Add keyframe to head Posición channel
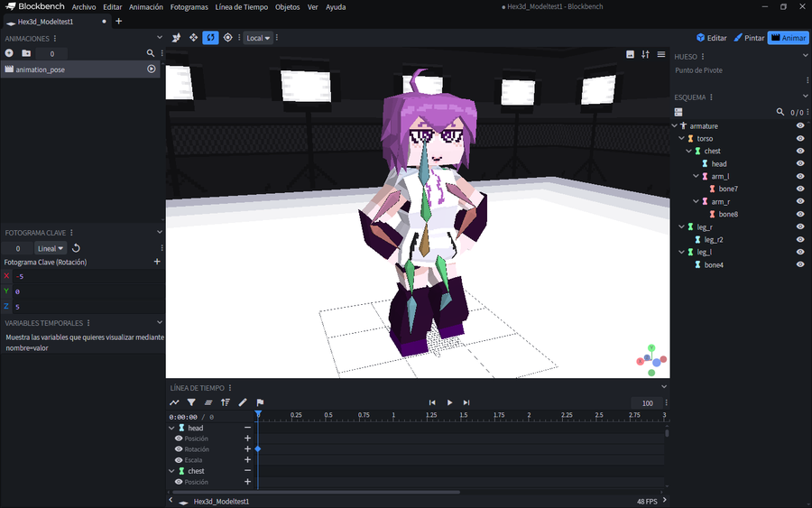 coord(247,439)
